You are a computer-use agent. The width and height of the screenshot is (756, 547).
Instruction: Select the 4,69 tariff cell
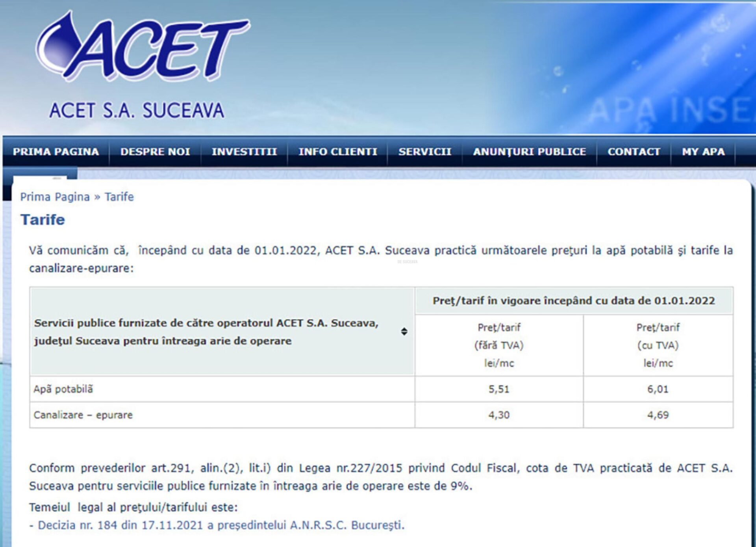[658, 415]
